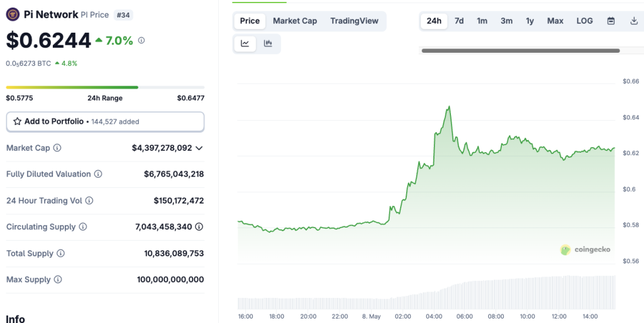Click the $6,765,043,218 valuation value
The width and height of the screenshot is (644, 323).
point(174,174)
